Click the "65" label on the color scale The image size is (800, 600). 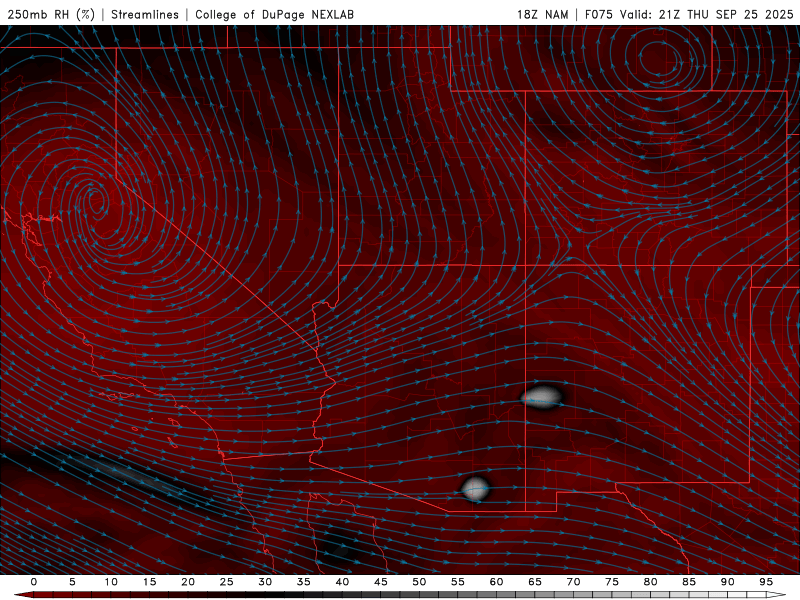click(x=535, y=582)
